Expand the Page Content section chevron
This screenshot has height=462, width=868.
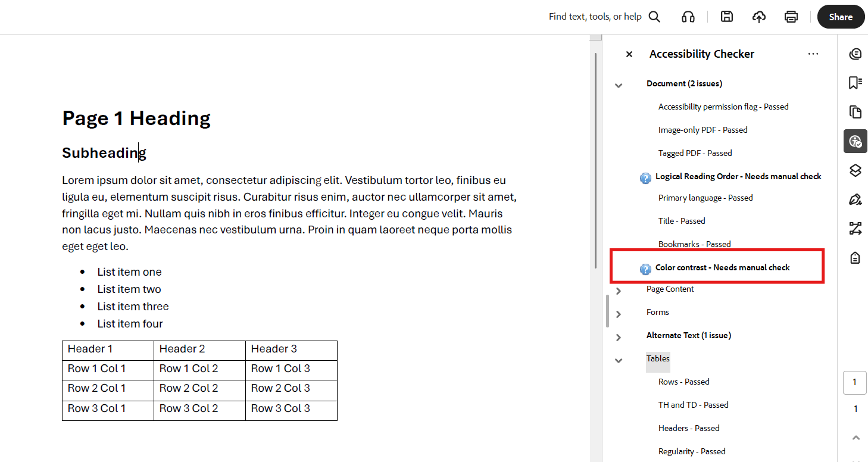[x=619, y=291]
